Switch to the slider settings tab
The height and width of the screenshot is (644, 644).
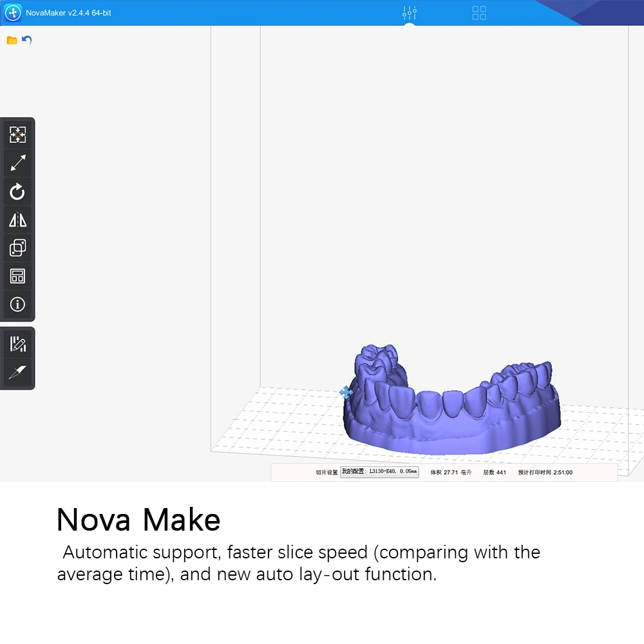(x=410, y=13)
